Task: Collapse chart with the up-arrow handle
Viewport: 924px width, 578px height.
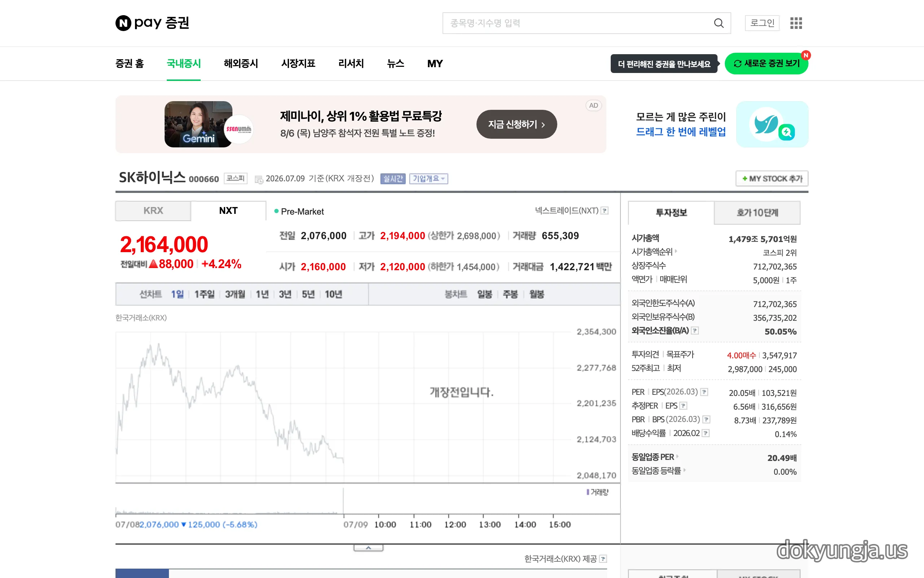Action: tap(369, 548)
